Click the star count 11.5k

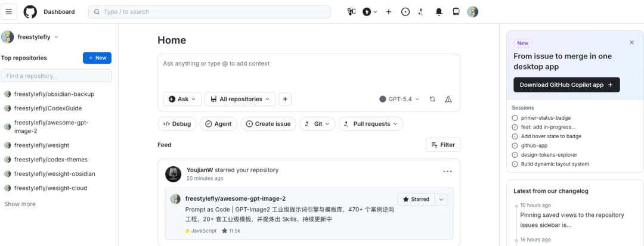[x=231, y=231]
